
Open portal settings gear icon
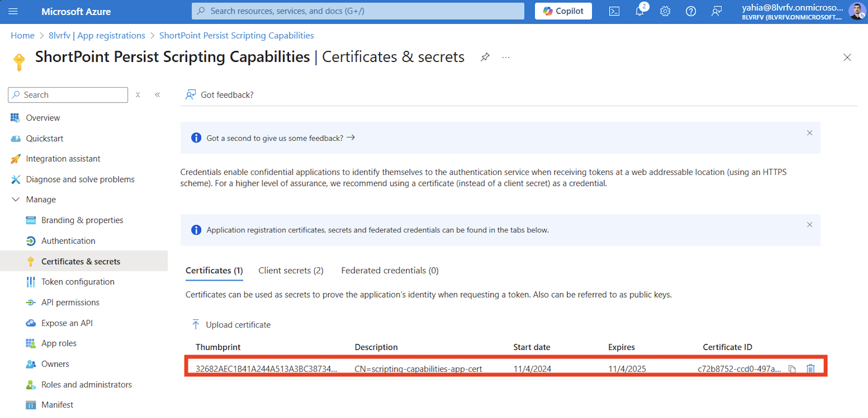(665, 11)
